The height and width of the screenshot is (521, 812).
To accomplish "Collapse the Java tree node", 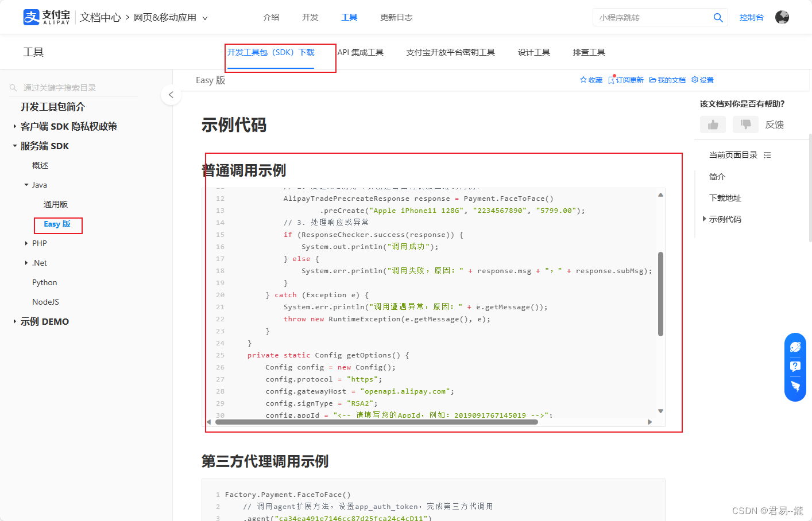I will 26,185.
